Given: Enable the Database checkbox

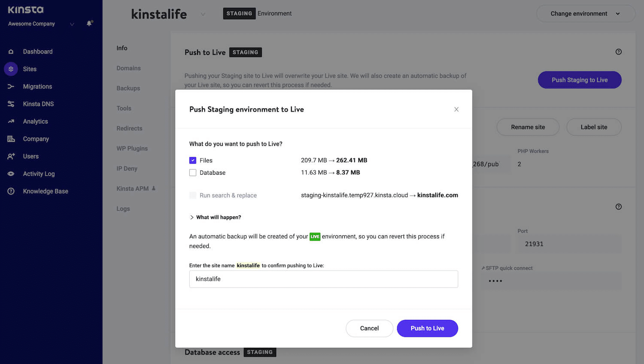Looking at the screenshot, I should [193, 173].
